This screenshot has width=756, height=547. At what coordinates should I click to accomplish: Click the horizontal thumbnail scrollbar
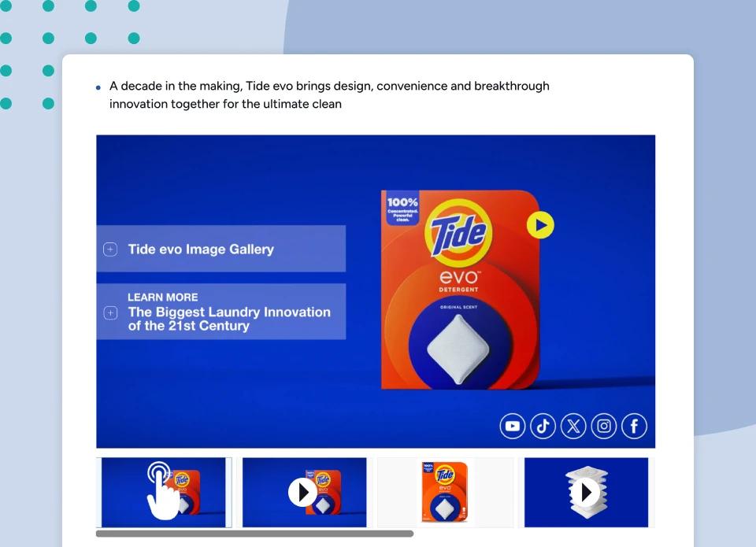click(254, 534)
